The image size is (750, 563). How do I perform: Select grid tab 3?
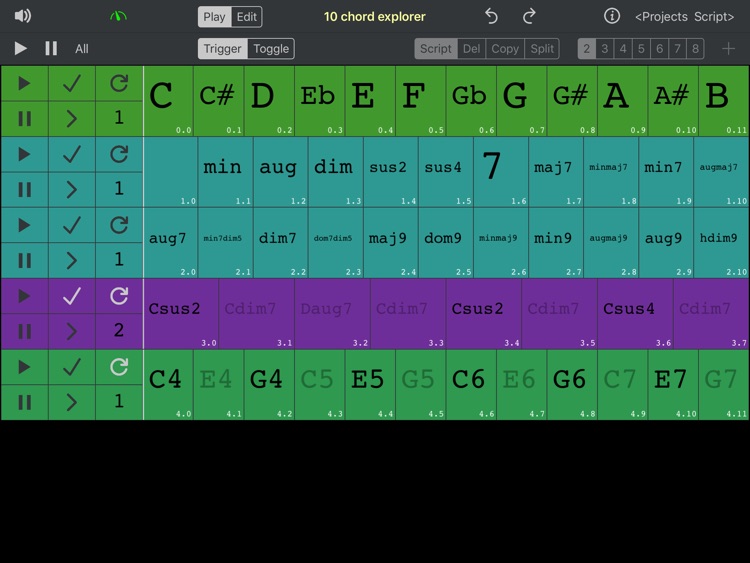coord(605,48)
